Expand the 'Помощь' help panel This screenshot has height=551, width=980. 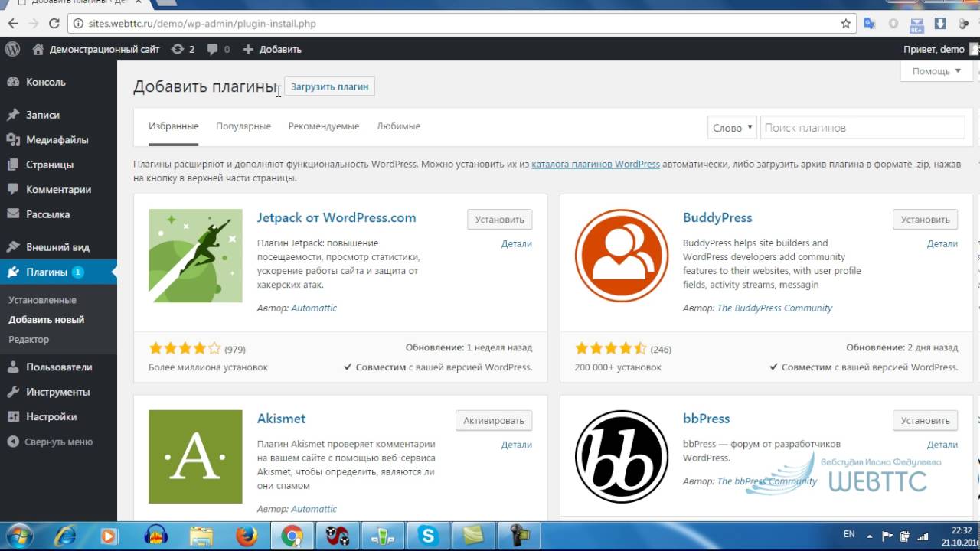pos(936,71)
